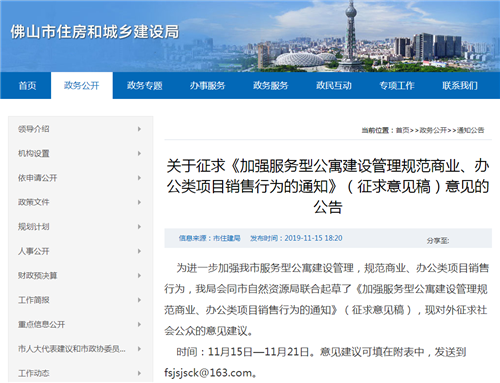
Task: Open 工作动态 in the sidebar
Action: click(34, 373)
